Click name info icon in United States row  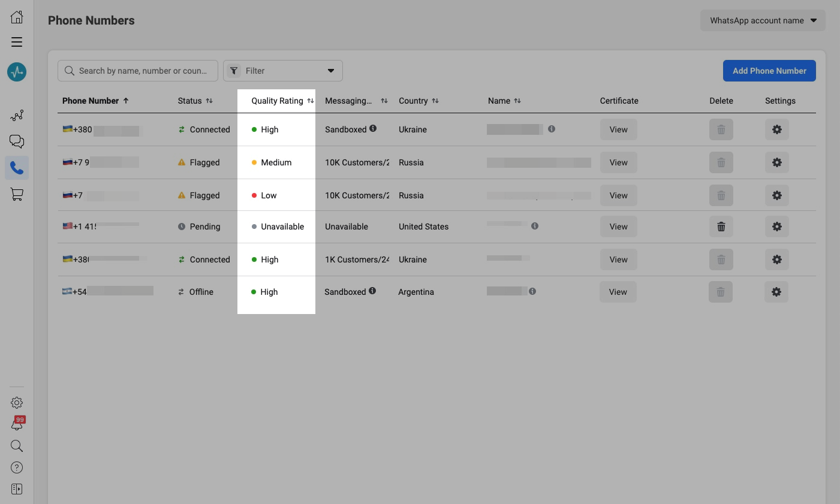pyautogui.click(x=535, y=226)
